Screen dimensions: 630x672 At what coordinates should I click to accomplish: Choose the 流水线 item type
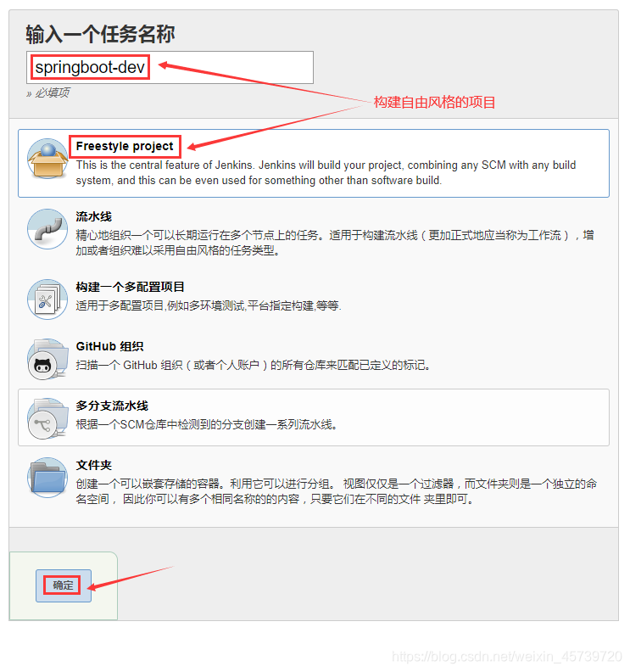[94, 216]
